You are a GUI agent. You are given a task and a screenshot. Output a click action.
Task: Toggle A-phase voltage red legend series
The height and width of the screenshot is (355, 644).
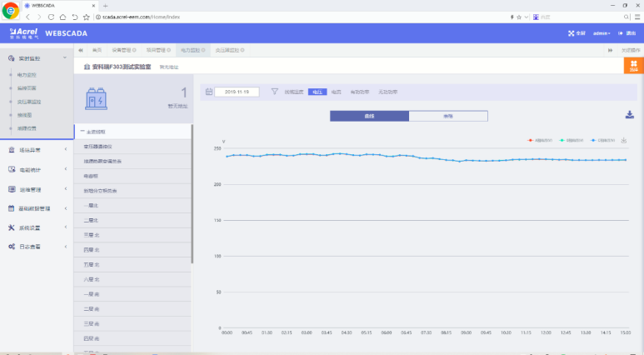(540, 141)
